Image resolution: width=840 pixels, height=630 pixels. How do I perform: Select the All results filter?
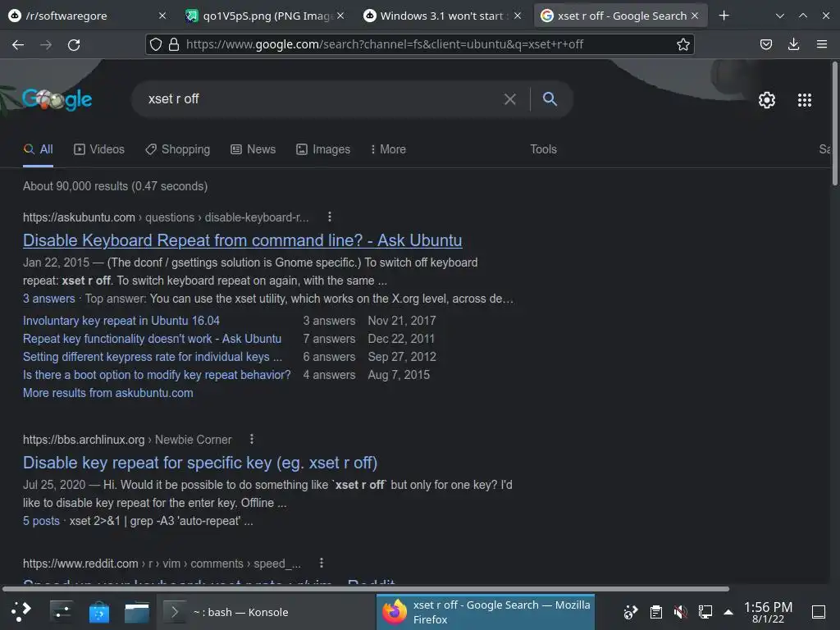coord(38,149)
